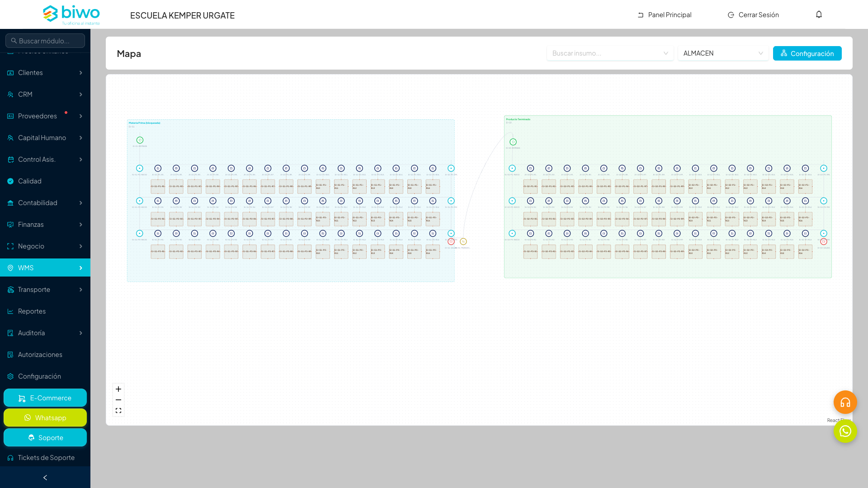Click the Configuración gear icon in sidebar
Screen dimensions: 868x488
[x=10, y=376]
